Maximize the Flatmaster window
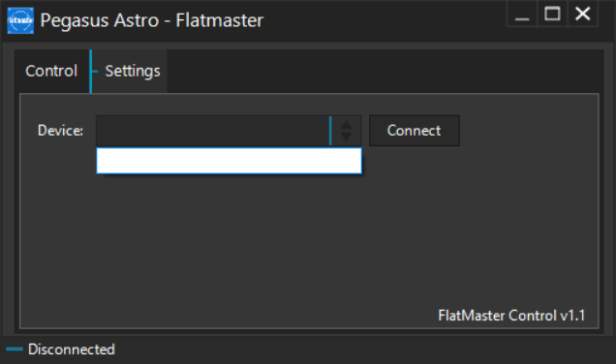Viewport: 616px width, 364px height. pyautogui.click(x=552, y=15)
